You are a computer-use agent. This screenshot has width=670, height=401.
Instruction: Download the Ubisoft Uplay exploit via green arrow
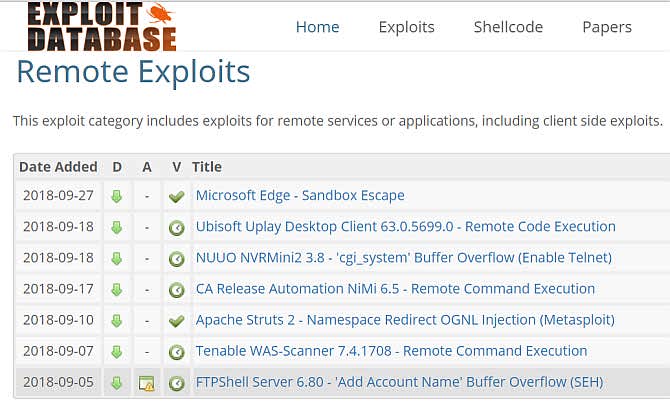[117, 228]
